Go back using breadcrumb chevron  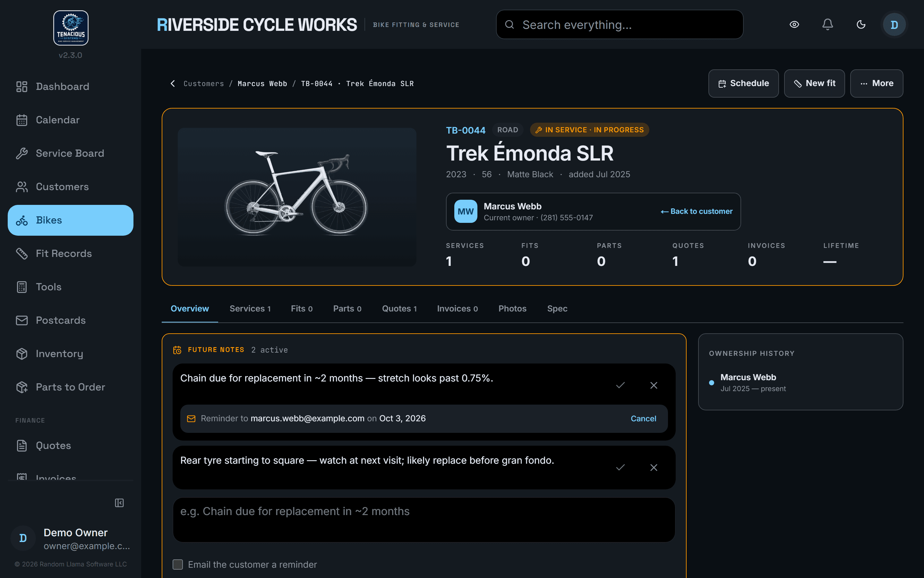pos(173,83)
